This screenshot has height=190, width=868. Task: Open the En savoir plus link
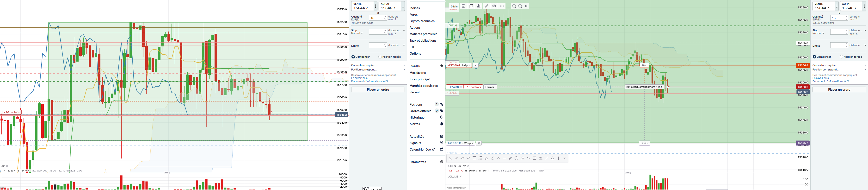click(x=359, y=78)
